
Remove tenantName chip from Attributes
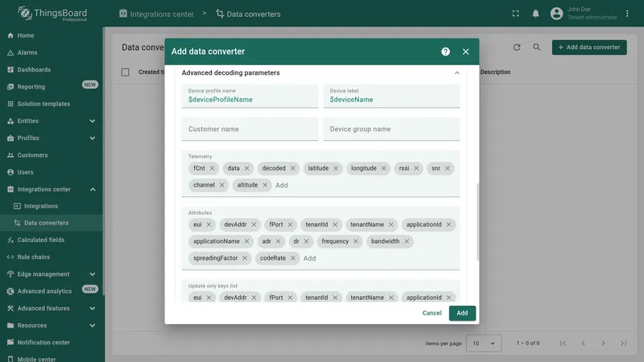click(x=390, y=224)
